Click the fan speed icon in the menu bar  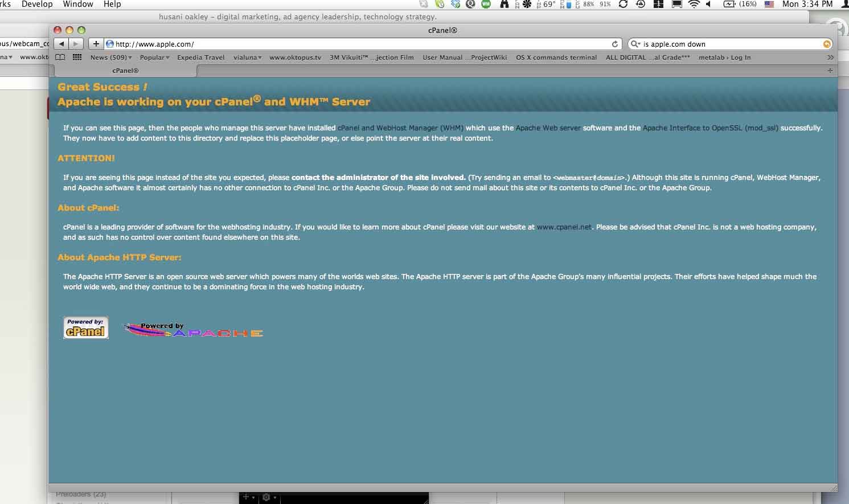click(526, 4)
